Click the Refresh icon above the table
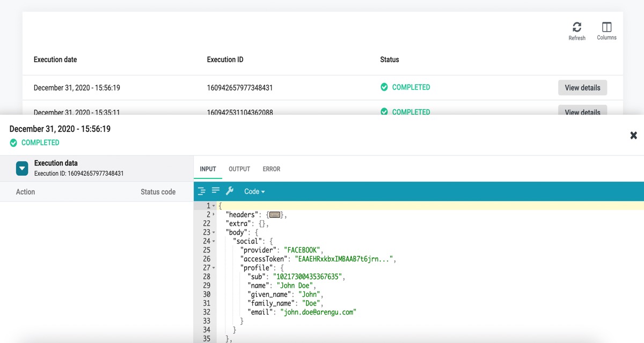The width and height of the screenshot is (644, 343). point(577,27)
